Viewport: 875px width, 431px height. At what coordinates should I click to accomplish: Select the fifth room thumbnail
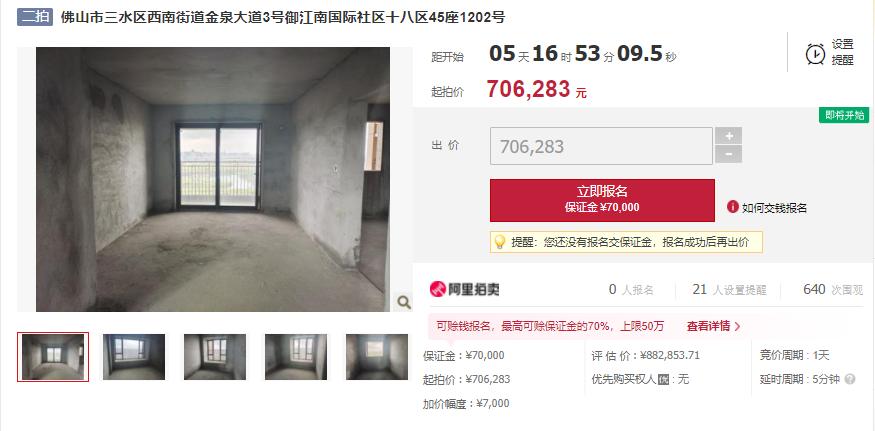pyautogui.click(x=377, y=357)
